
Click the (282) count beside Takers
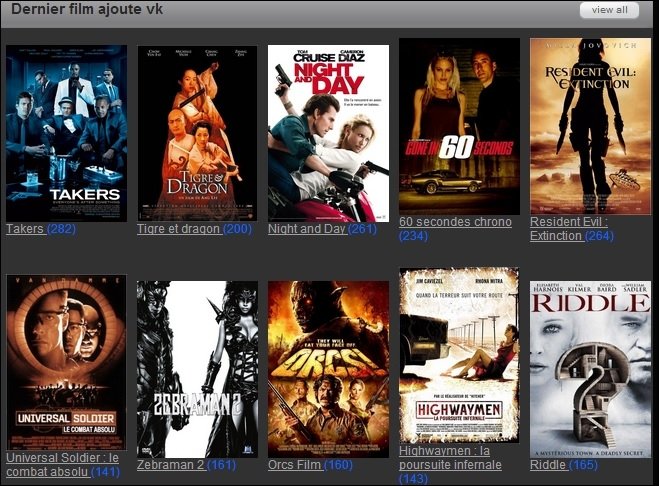61,229
